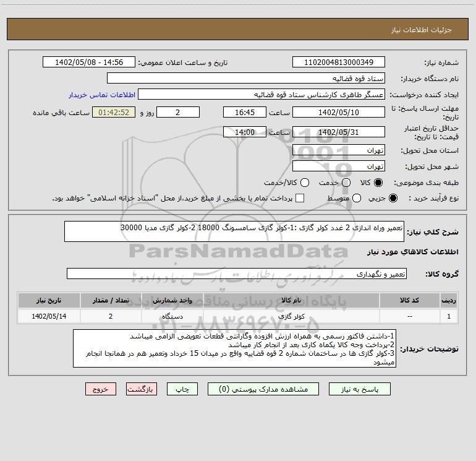Click the مشاهده مدارک پیوستی (0) button
The width and height of the screenshot is (476, 461).
click(263, 389)
